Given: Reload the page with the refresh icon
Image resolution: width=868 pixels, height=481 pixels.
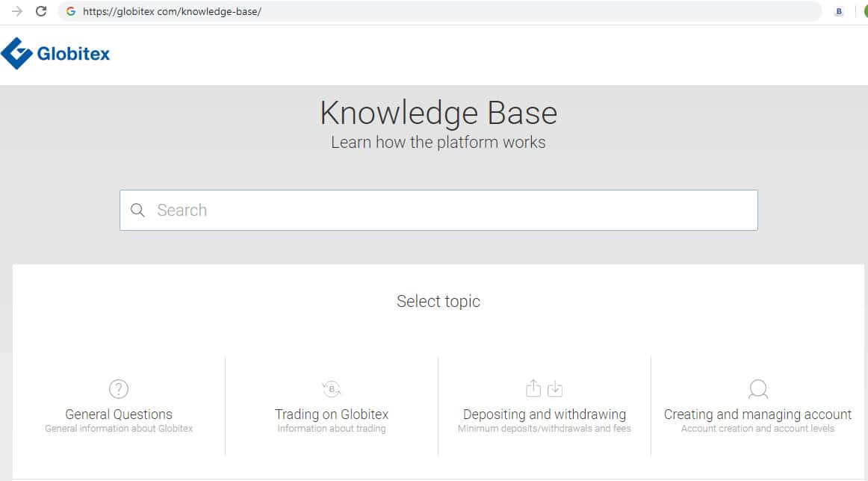Looking at the screenshot, I should coord(41,11).
